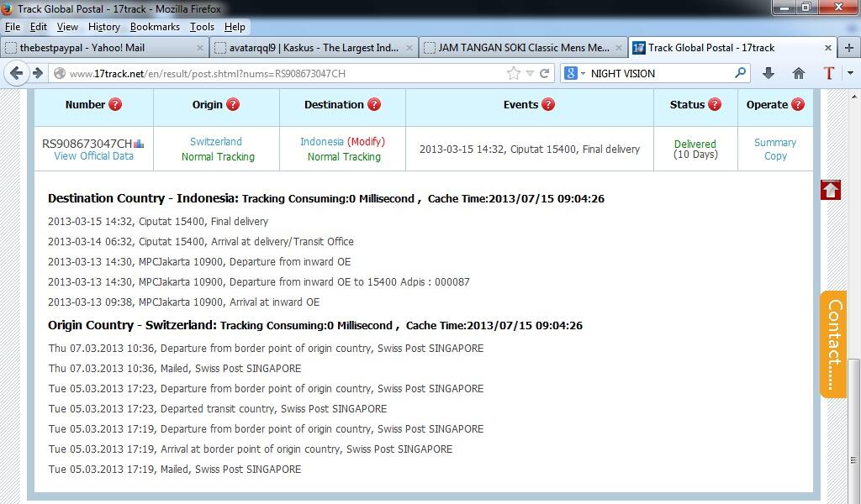Click the View Official Data link
The image size is (861, 504).
tap(94, 155)
